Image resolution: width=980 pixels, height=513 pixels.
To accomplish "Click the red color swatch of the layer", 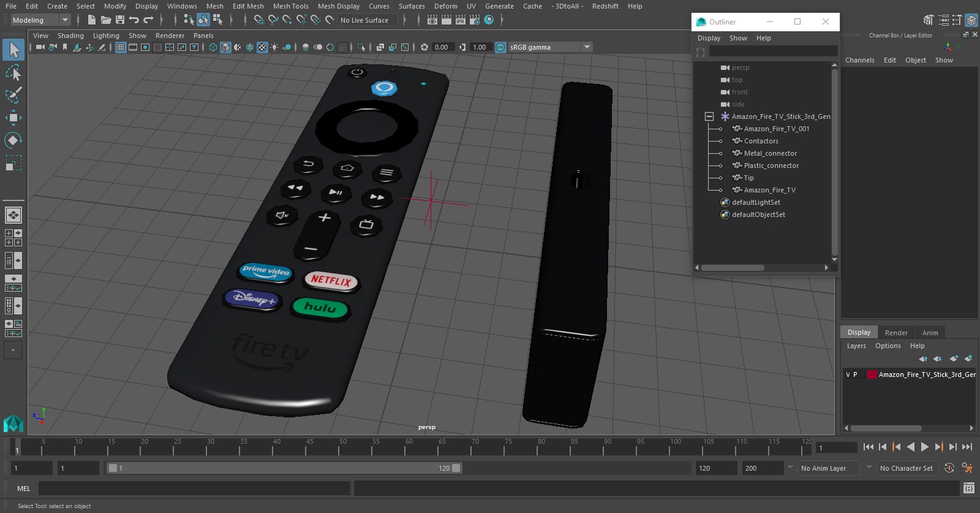I will [x=872, y=374].
